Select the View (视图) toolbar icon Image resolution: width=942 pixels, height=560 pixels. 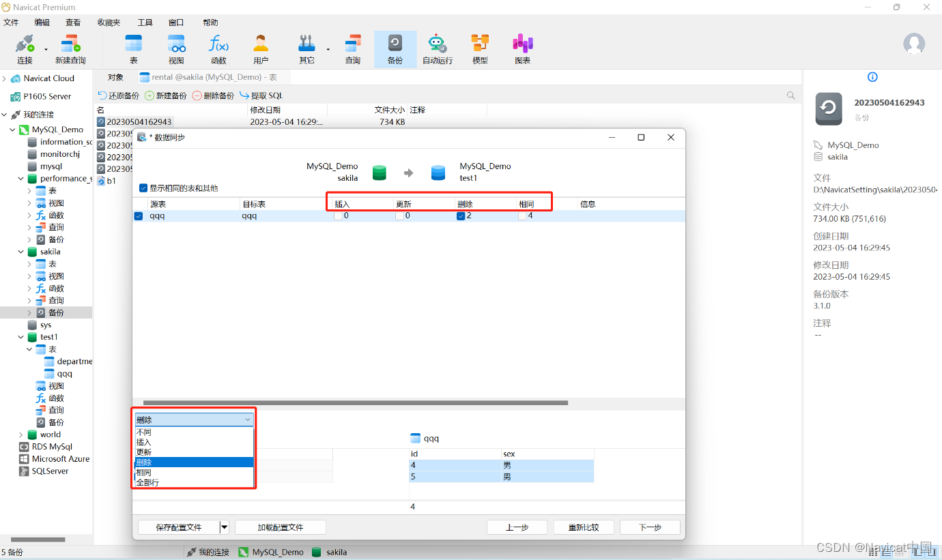[x=176, y=50]
